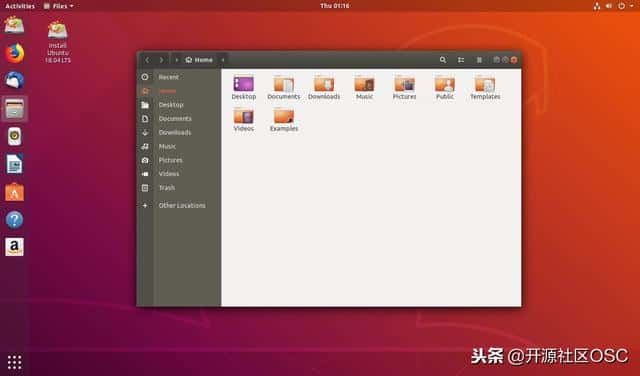Select Videos in the Files sidebar

178,174
